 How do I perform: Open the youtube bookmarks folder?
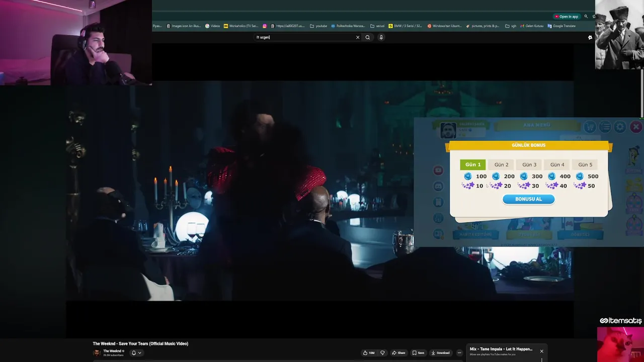(318, 26)
